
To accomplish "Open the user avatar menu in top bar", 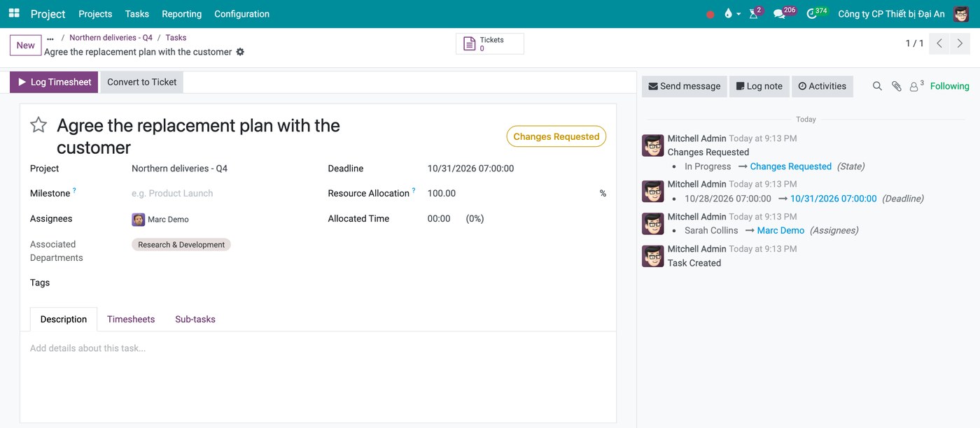I will pos(961,14).
